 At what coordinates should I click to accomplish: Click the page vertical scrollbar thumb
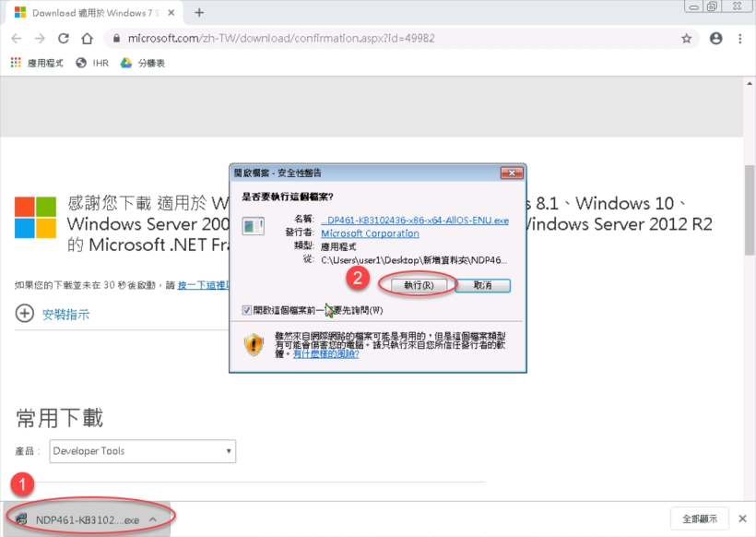point(750,209)
